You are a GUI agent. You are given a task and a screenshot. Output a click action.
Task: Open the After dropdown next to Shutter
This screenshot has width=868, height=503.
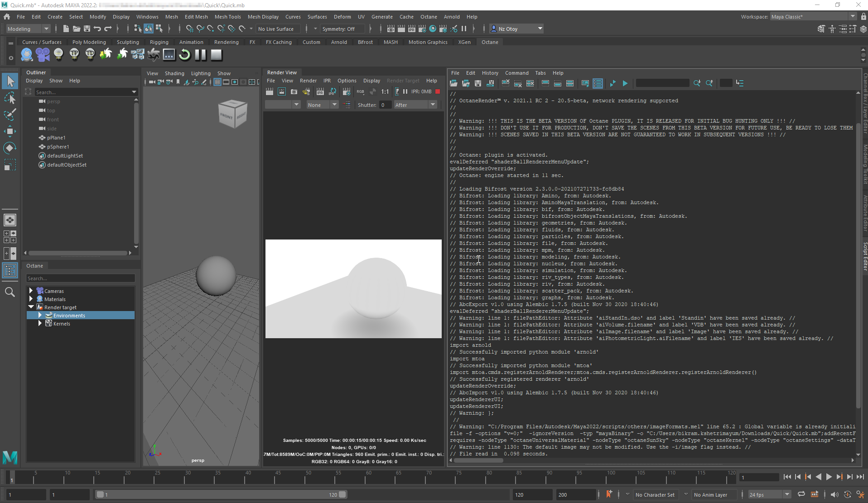(x=415, y=105)
